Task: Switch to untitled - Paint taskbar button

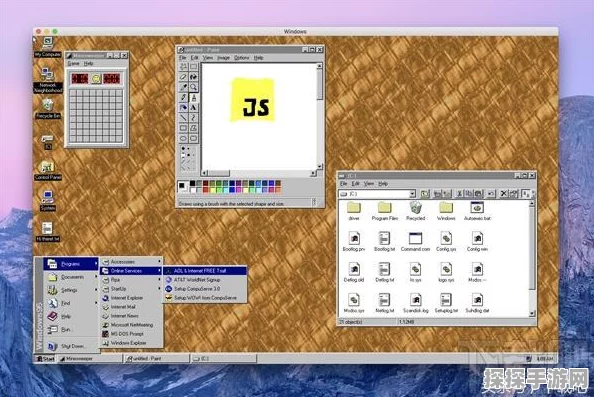Action: pos(156,358)
